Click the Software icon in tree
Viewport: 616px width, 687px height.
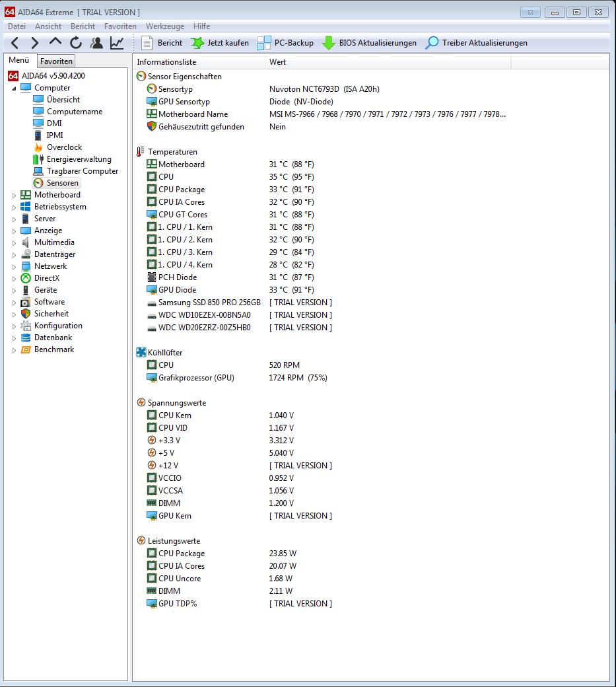[x=26, y=302]
